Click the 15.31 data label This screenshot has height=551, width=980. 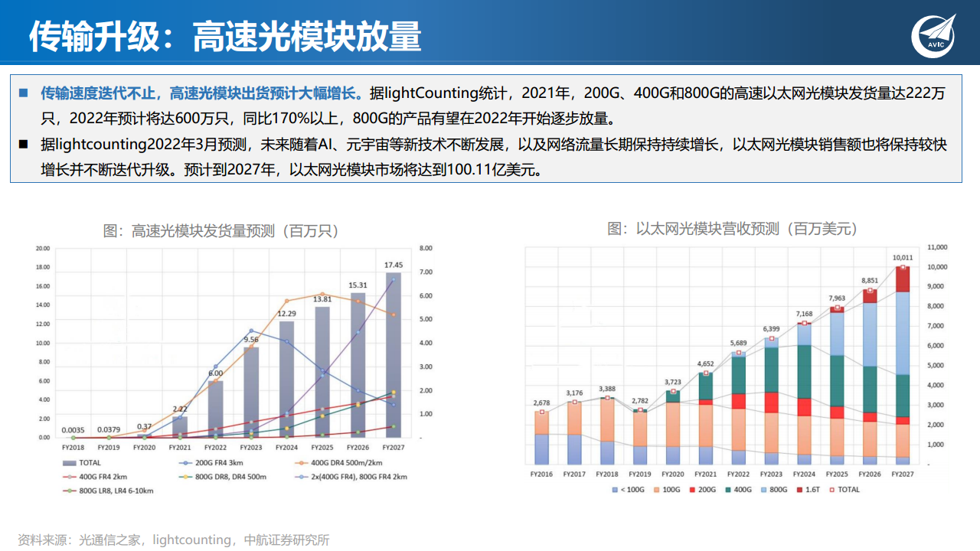pos(358,285)
